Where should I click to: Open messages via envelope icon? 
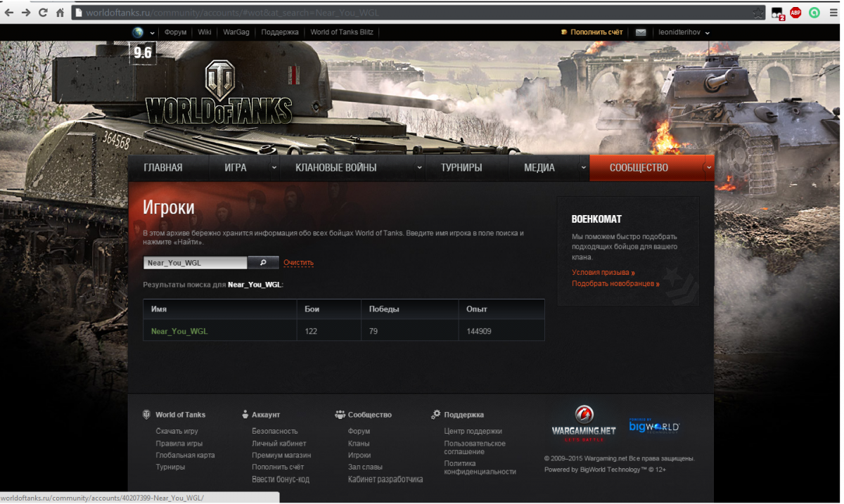(641, 32)
